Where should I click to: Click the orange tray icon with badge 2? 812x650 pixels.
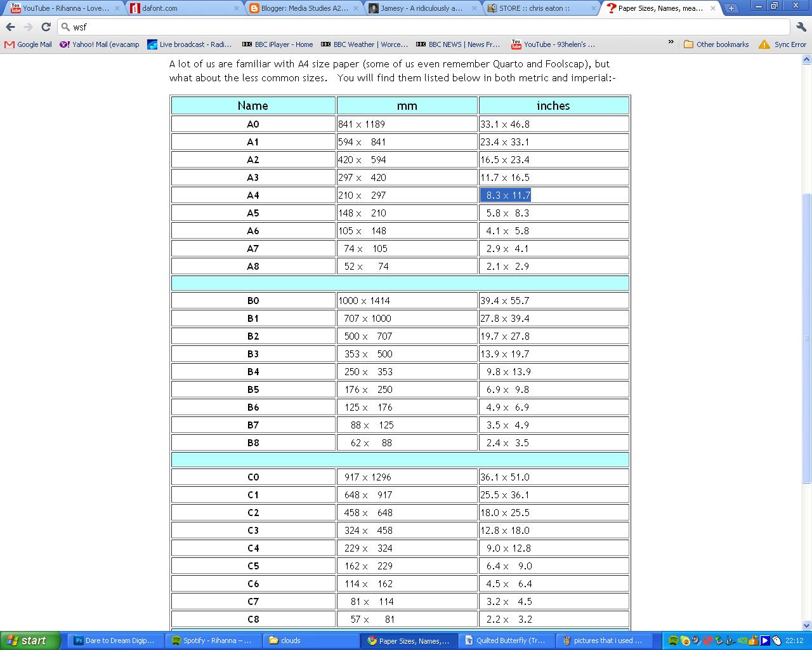[x=685, y=640]
